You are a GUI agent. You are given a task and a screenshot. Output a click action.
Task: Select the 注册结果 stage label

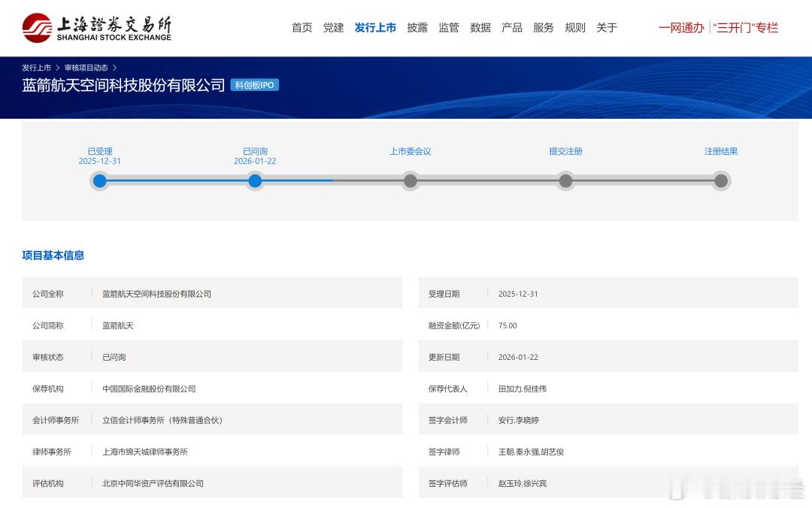[721, 151]
